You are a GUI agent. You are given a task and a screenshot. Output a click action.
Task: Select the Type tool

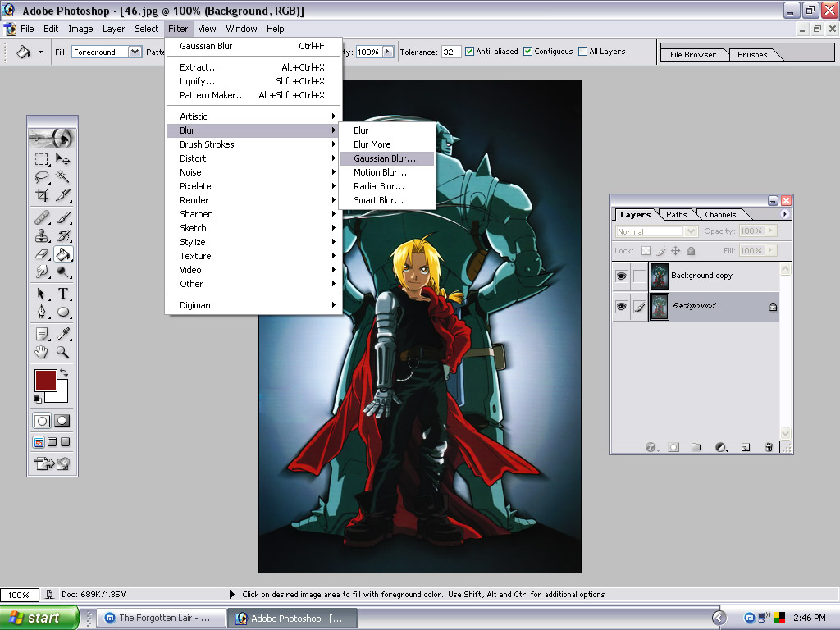click(x=62, y=294)
